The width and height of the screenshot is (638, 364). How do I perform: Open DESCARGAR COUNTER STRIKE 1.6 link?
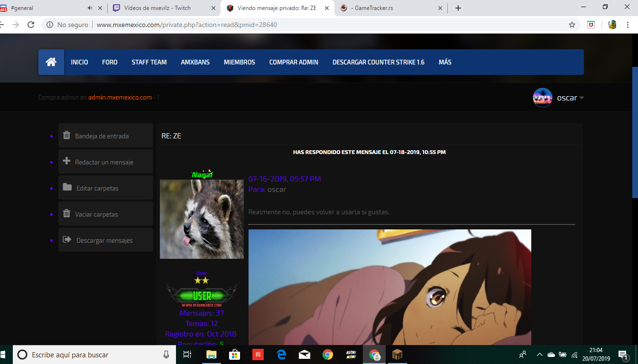(378, 62)
